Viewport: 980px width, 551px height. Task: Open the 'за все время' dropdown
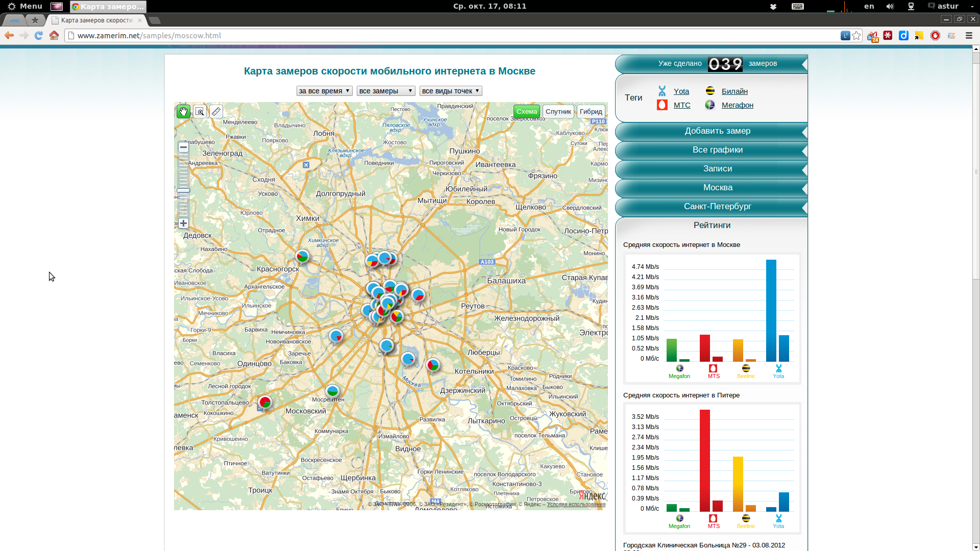pos(324,91)
